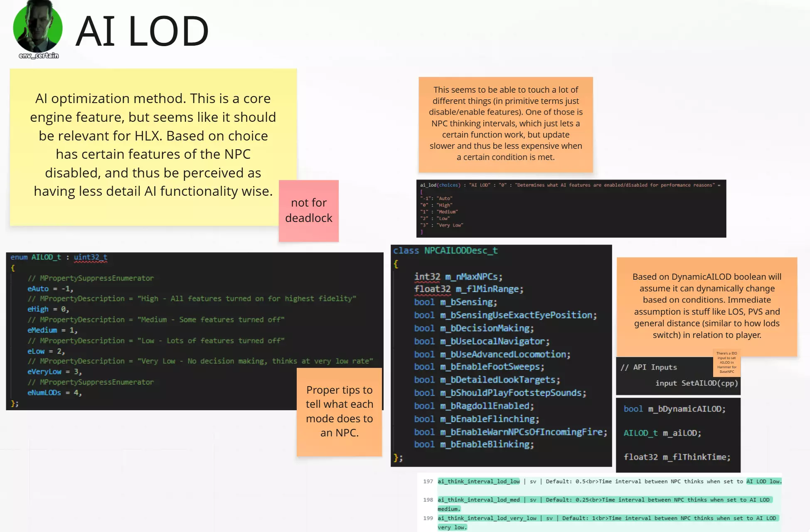The height and width of the screenshot is (532, 810).
Task: Click the 'm_bSensingUseExactEyePosition' member line
Action: pyautogui.click(x=505, y=315)
